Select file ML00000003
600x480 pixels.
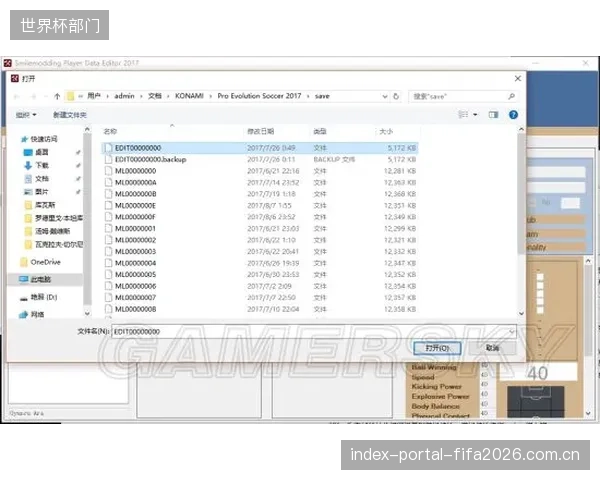point(260,251)
